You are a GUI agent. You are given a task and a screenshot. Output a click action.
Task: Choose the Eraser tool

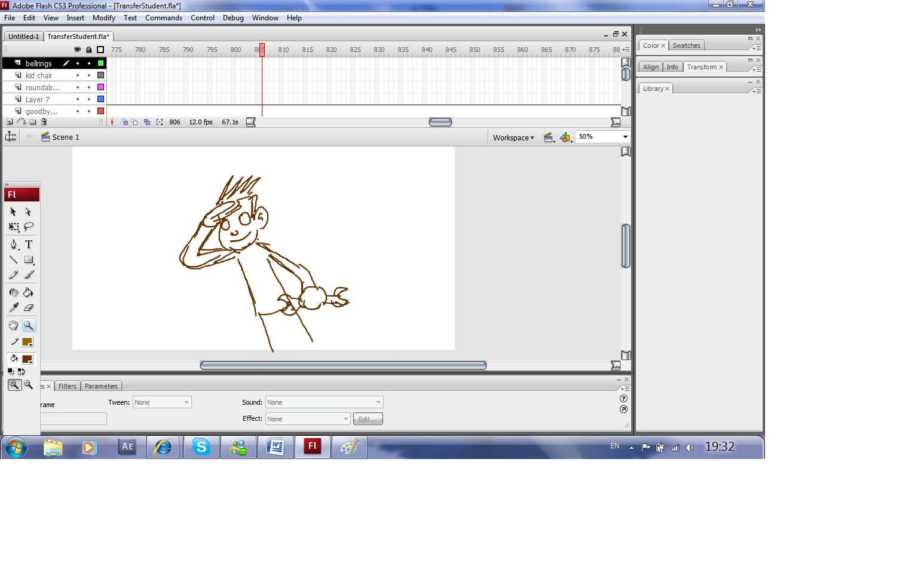click(x=29, y=308)
